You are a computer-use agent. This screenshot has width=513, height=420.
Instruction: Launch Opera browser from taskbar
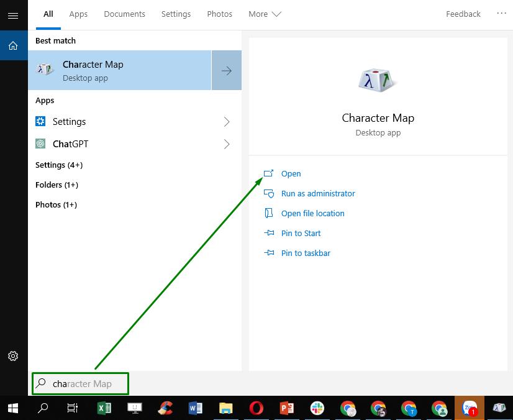click(256, 408)
